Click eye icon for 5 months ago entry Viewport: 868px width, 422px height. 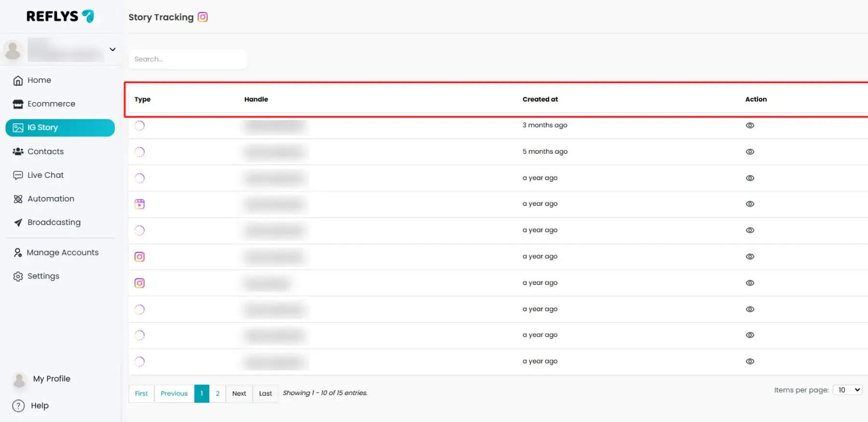[x=750, y=152]
